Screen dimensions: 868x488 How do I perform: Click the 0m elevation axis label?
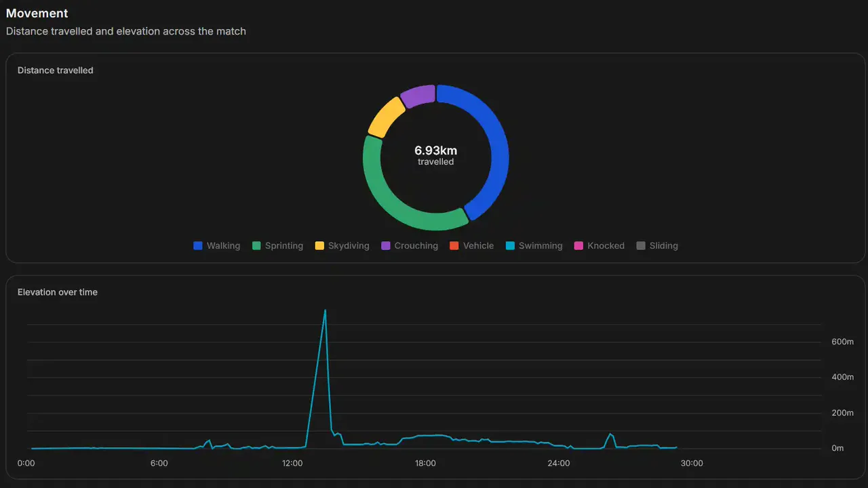point(837,449)
